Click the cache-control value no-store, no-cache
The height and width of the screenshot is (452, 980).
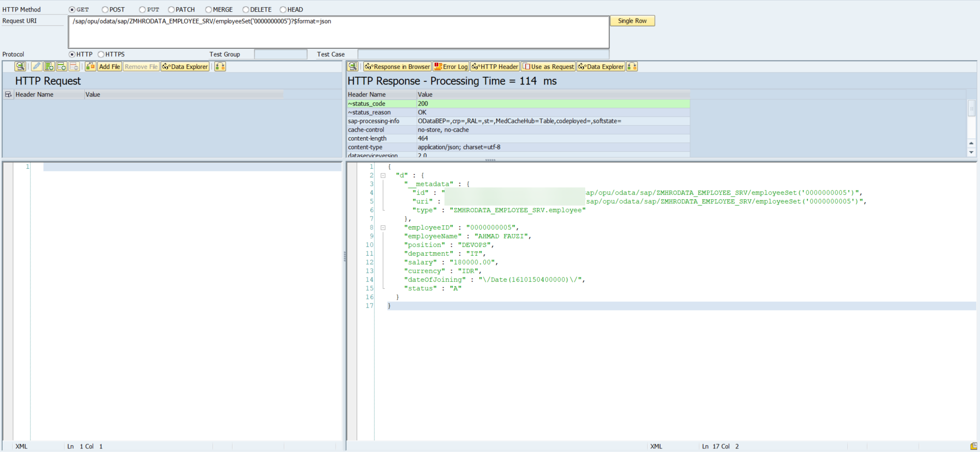tap(443, 130)
